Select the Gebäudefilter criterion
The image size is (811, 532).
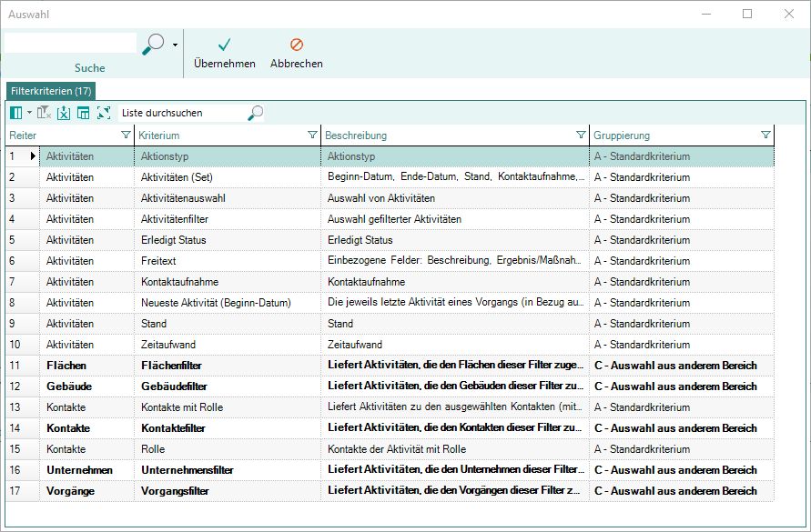(x=228, y=386)
